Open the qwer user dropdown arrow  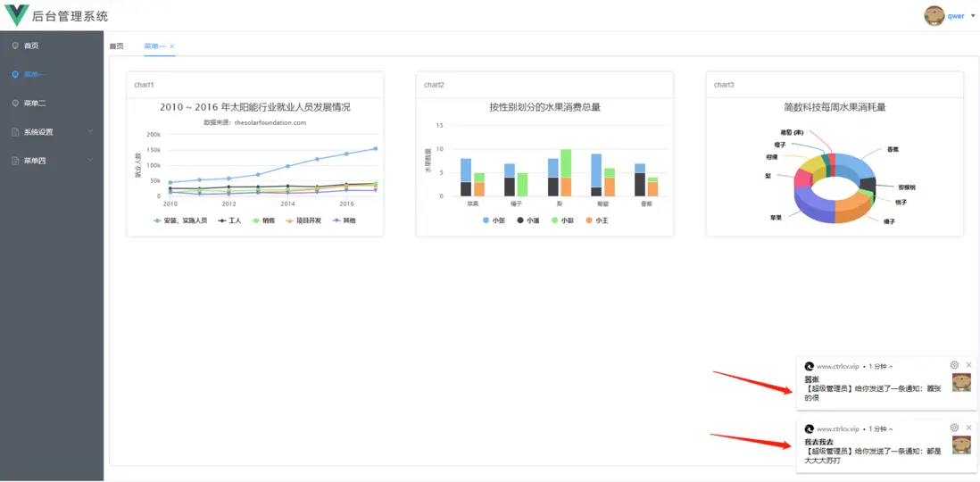tap(973, 16)
